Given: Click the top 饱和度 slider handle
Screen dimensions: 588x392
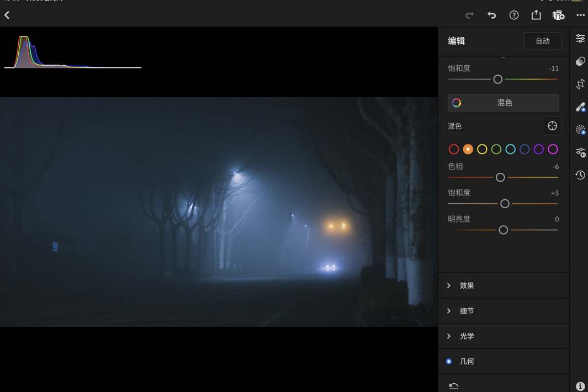Looking at the screenshot, I should click(x=497, y=79).
